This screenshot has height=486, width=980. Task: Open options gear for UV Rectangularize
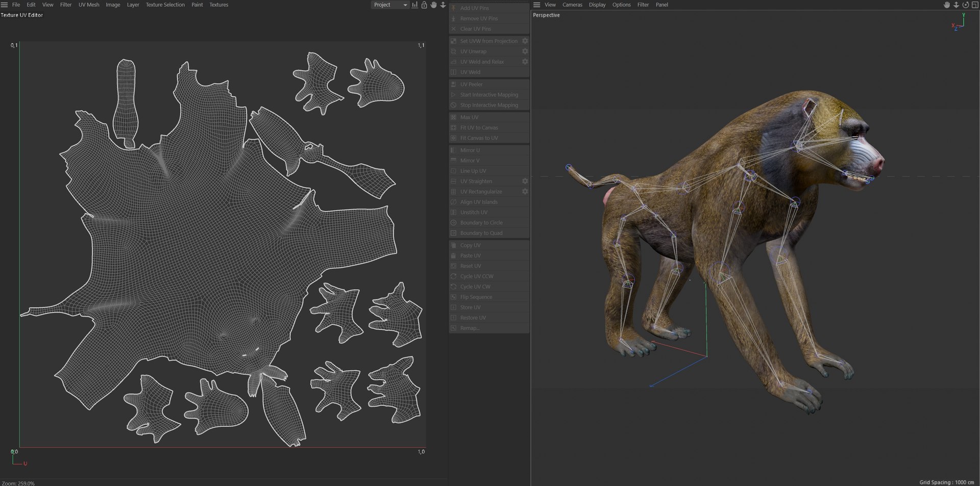(x=525, y=191)
